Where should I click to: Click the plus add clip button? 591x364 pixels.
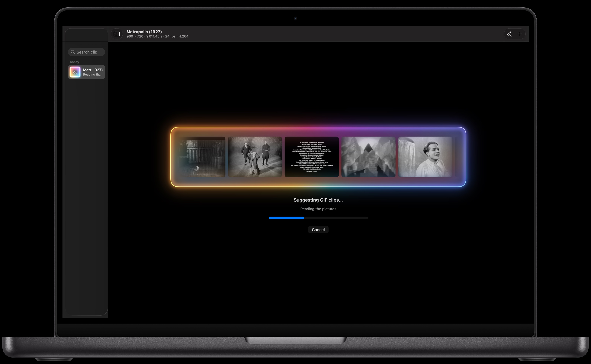pyautogui.click(x=520, y=34)
